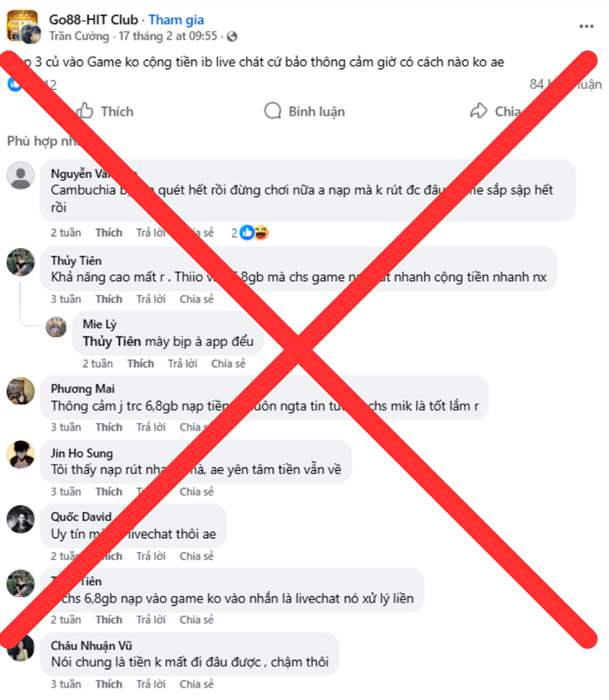The height and width of the screenshot is (700, 609).
Task: Like Châu Nhuận Vũ's comment with Thích
Action: pos(109,684)
